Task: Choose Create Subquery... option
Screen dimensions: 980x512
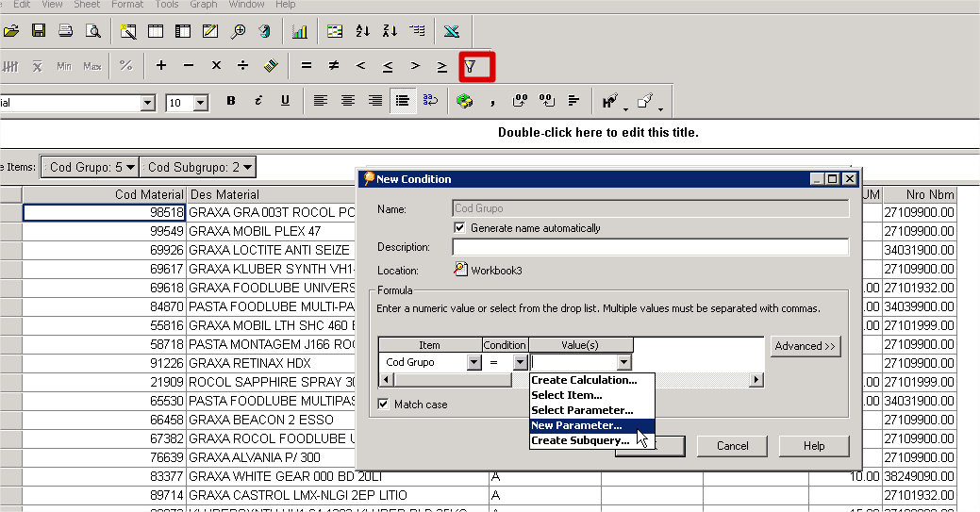Action: (x=592, y=440)
